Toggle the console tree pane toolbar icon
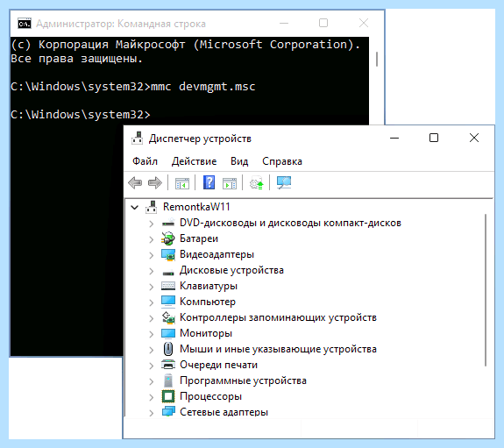 [182, 183]
